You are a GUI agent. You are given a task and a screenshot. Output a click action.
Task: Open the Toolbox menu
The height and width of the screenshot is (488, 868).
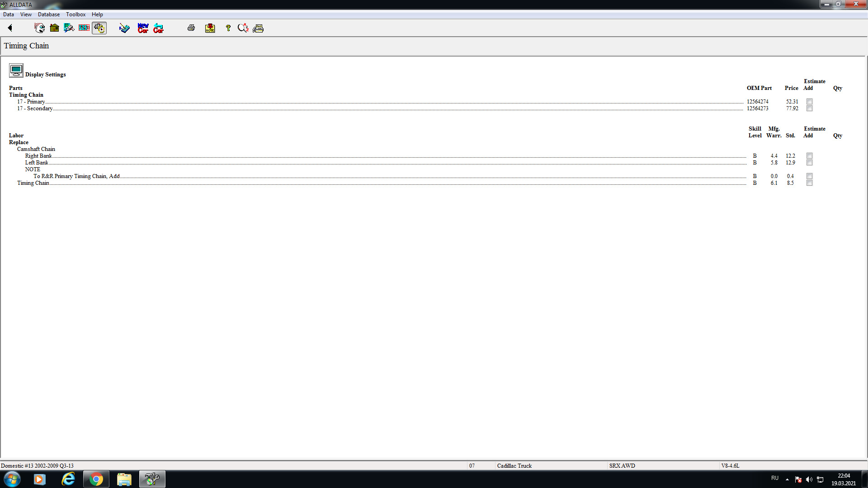75,14
